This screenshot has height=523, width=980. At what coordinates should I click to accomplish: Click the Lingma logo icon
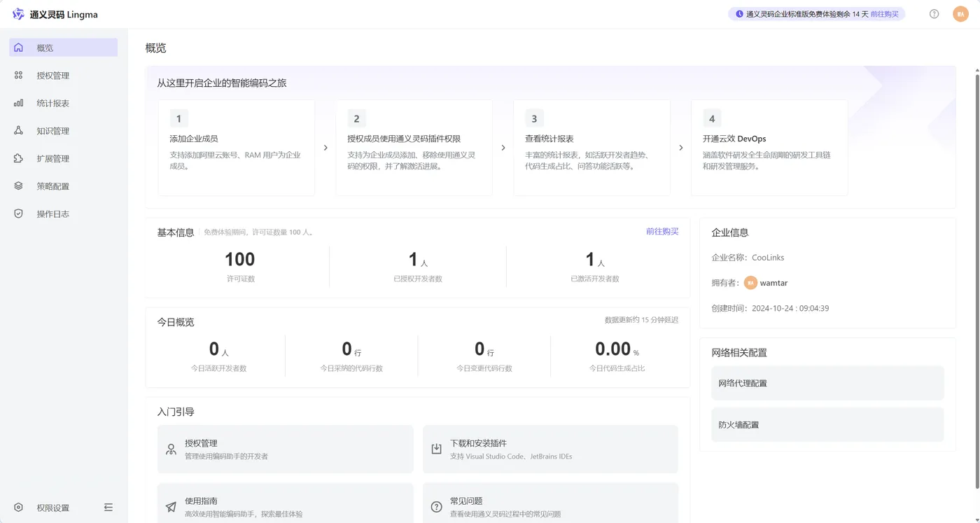[x=18, y=14]
